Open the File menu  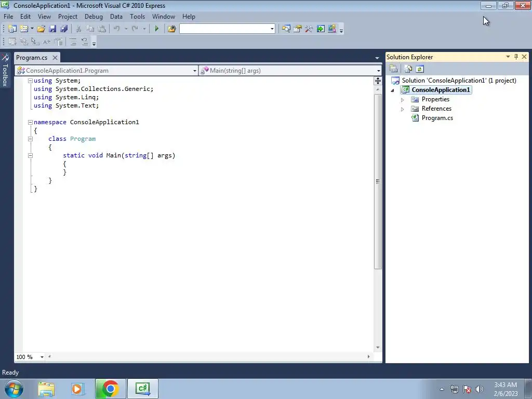[x=8, y=17]
